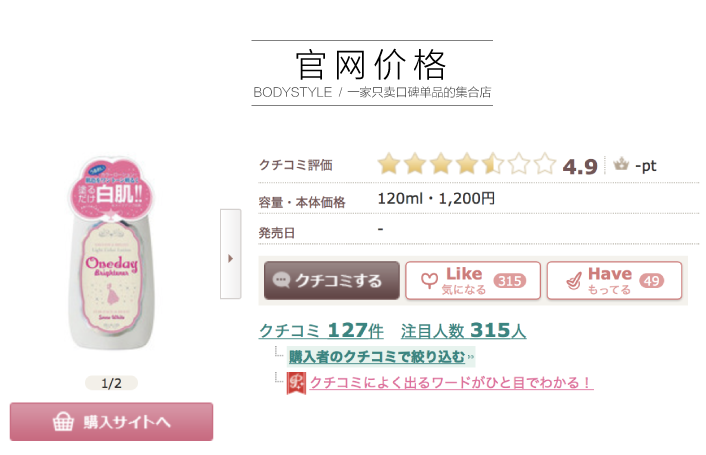
Task: Click the shopping basket icon on 購入サイトへ
Action: (65, 422)
